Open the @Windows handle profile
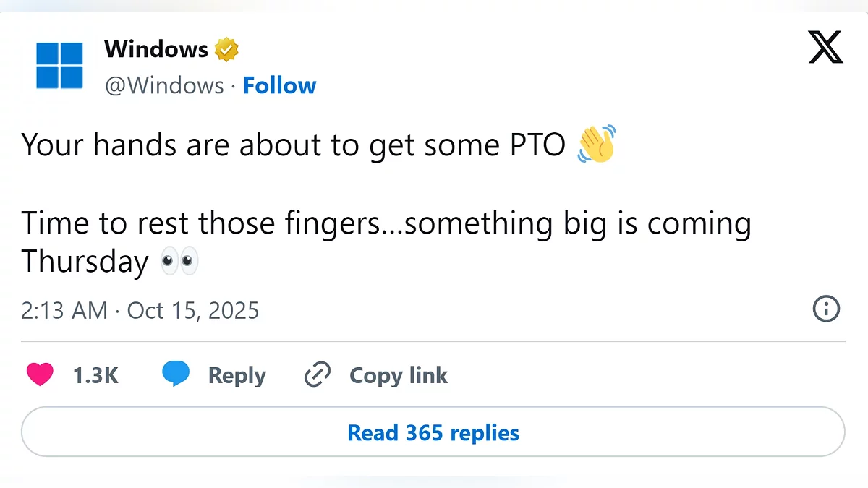 (164, 85)
